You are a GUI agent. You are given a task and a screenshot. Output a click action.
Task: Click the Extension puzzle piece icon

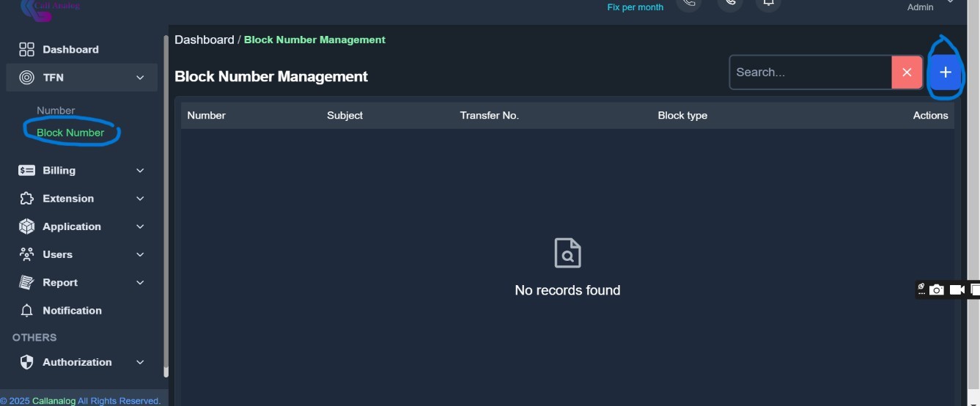tap(27, 199)
